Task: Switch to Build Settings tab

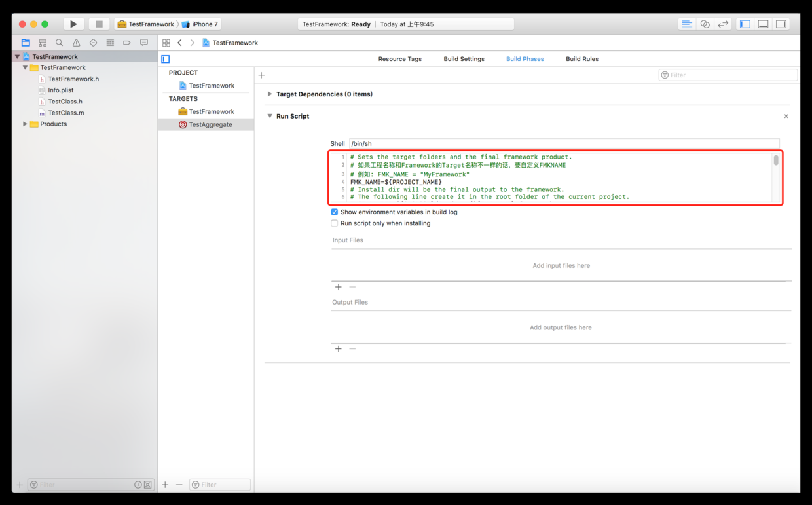Action: pos(464,59)
